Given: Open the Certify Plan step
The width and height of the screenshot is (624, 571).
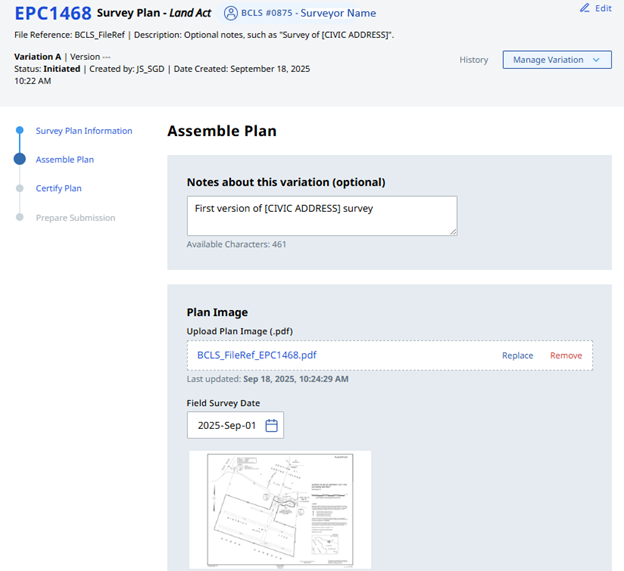Looking at the screenshot, I should [x=59, y=188].
